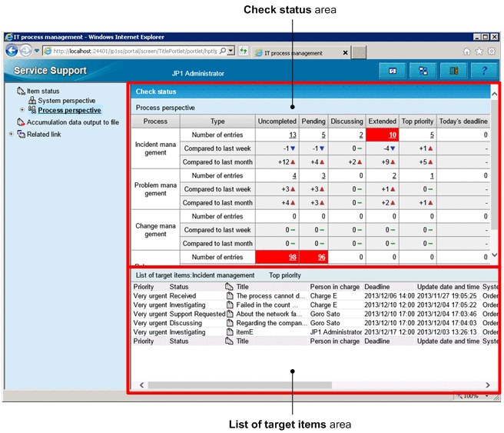The width and height of the screenshot is (504, 433).
Task: Click the logout door icon in header
Action: click(x=453, y=72)
